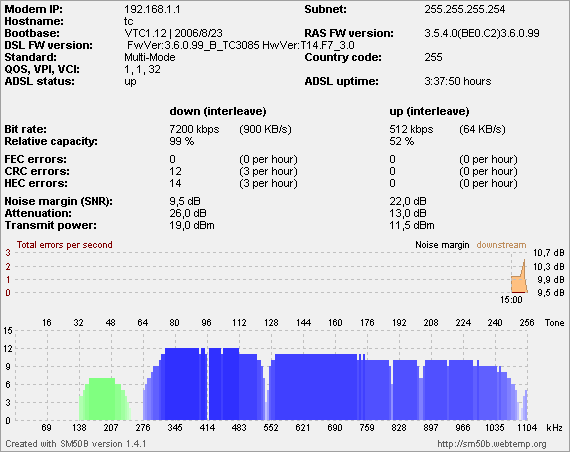This screenshot has width=570, height=452.
Task: Click the hostname value tc
Action: click(129, 21)
